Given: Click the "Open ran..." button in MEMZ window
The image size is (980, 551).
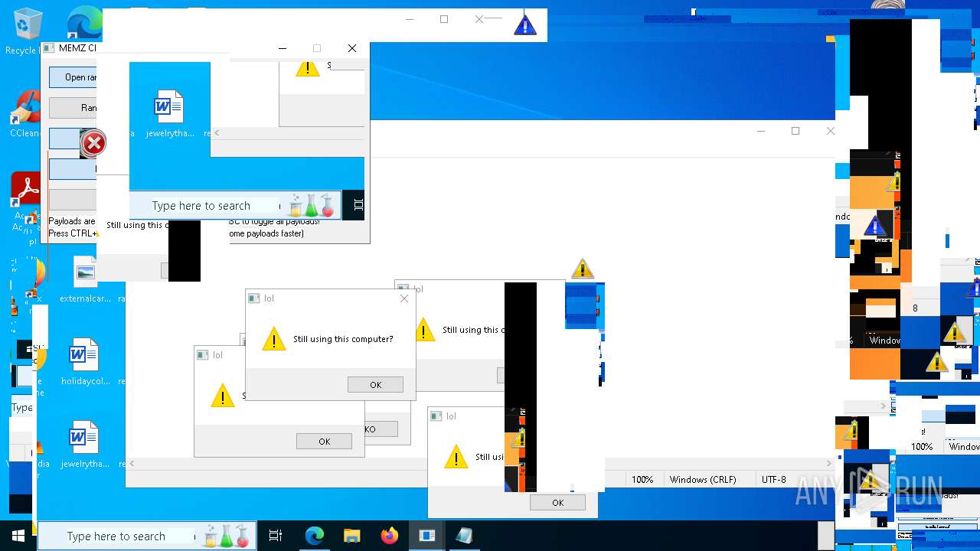Looking at the screenshot, I should 73,77.
